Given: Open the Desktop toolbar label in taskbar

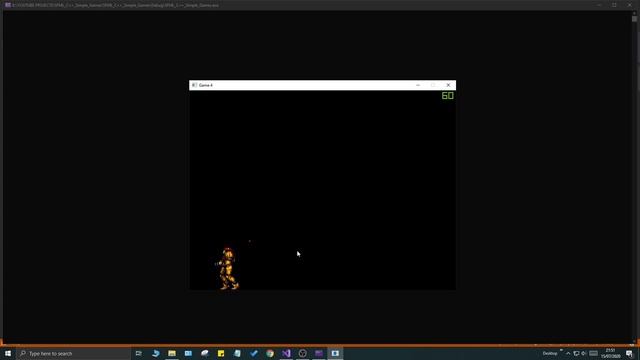Looking at the screenshot, I should coord(550,353).
